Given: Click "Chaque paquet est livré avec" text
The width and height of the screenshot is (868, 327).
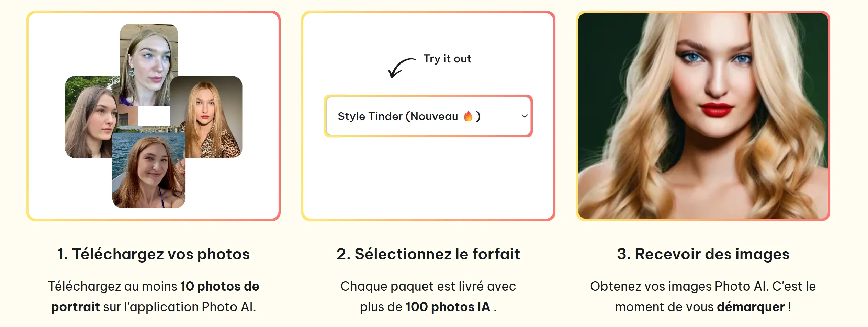Looking at the screenshot, I should pos(428,287).
